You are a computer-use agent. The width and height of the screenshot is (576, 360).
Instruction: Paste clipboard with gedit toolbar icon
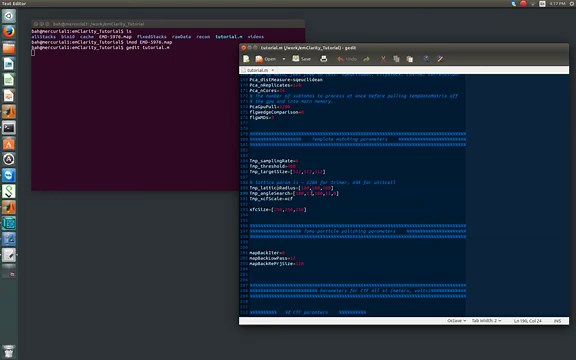[410, 59]
